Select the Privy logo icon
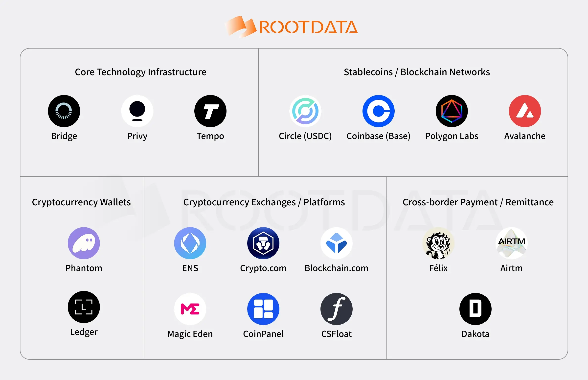This screenshot has height=380, width=588. click(137, 111)
